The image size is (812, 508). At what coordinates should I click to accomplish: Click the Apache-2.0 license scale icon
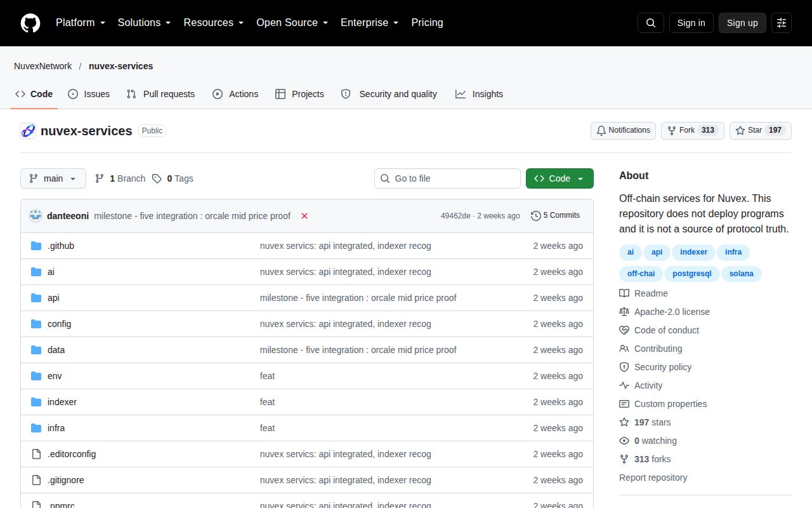tap(624, 312)
